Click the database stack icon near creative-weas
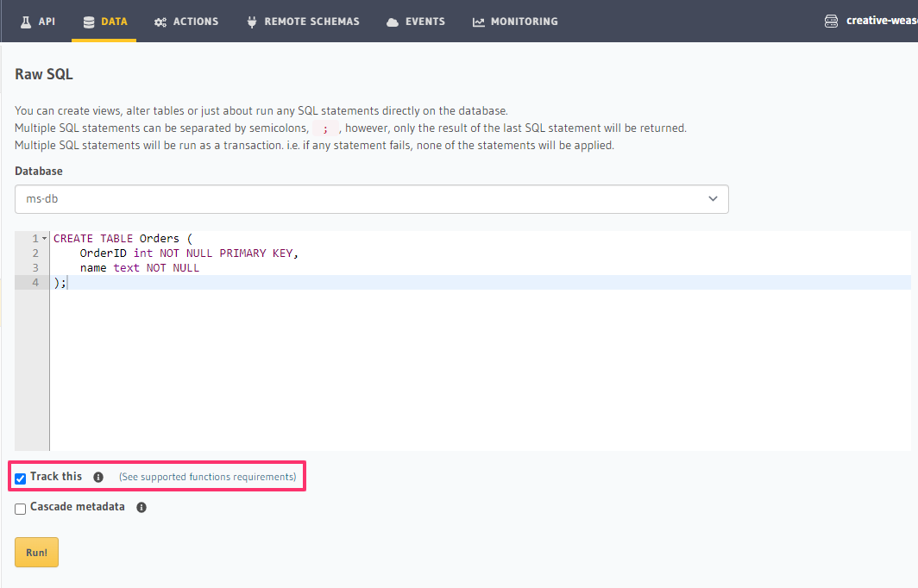The image size is (918, 588). point(830,21)
